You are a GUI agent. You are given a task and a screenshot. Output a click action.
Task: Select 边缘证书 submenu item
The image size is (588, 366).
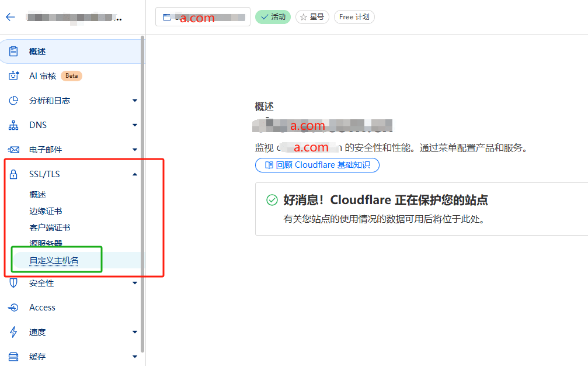coord(46,211)
